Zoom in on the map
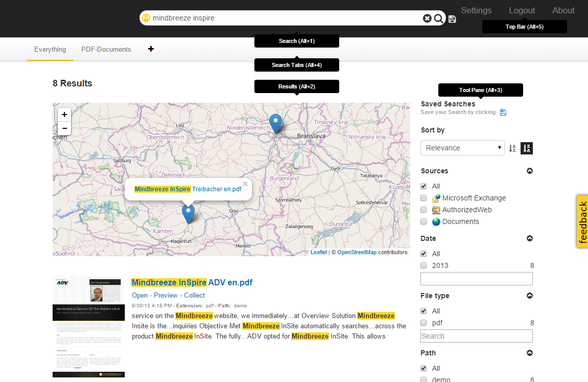This screenshot has width=588, height=382. click(64, 115)
